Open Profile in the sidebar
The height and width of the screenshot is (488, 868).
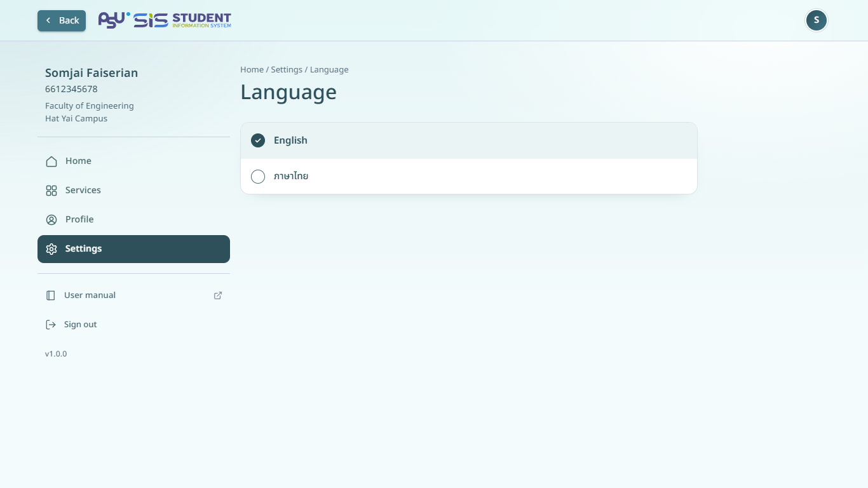coord(133,220)
